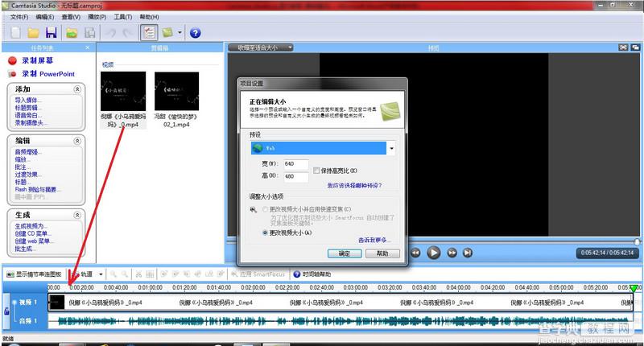Click the scissors cut selection icon
Image resolution: width=644 pixels, height=346 pixels.
click(138, 274)
